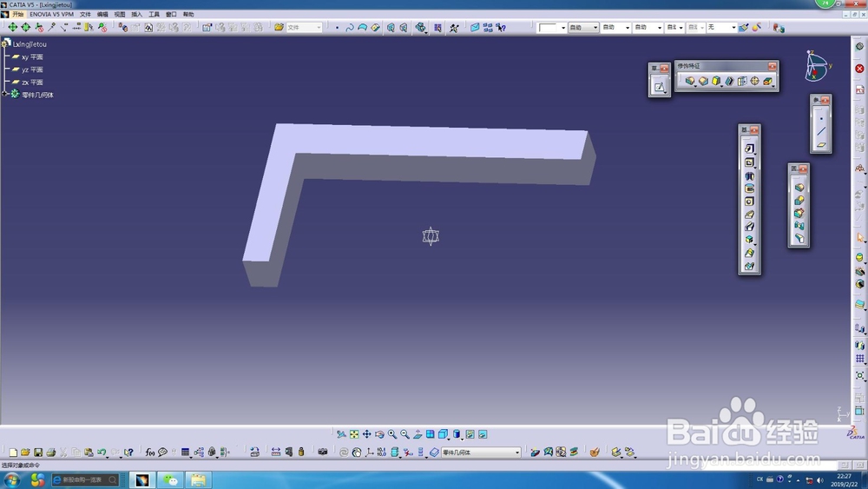Open the 文件 search dropdown in top toolbar
Viewport: 868px width, 489px height.
pos(304,27)
